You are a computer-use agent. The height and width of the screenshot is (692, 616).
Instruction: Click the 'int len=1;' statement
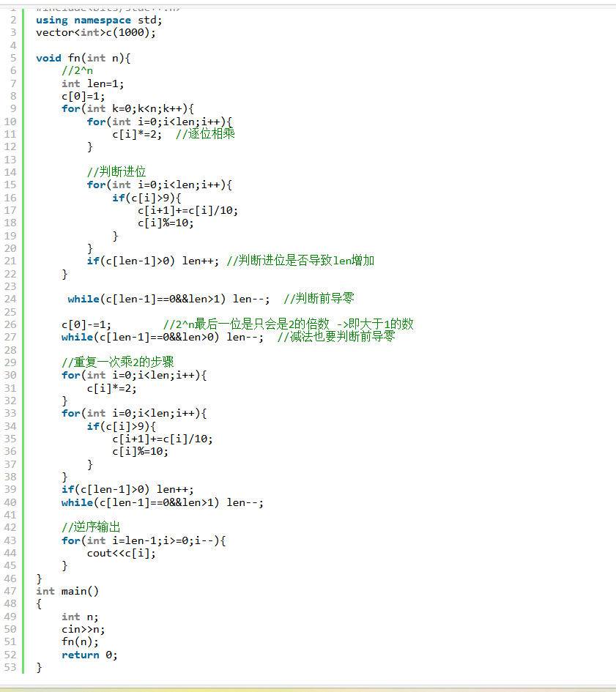point(93,83)
